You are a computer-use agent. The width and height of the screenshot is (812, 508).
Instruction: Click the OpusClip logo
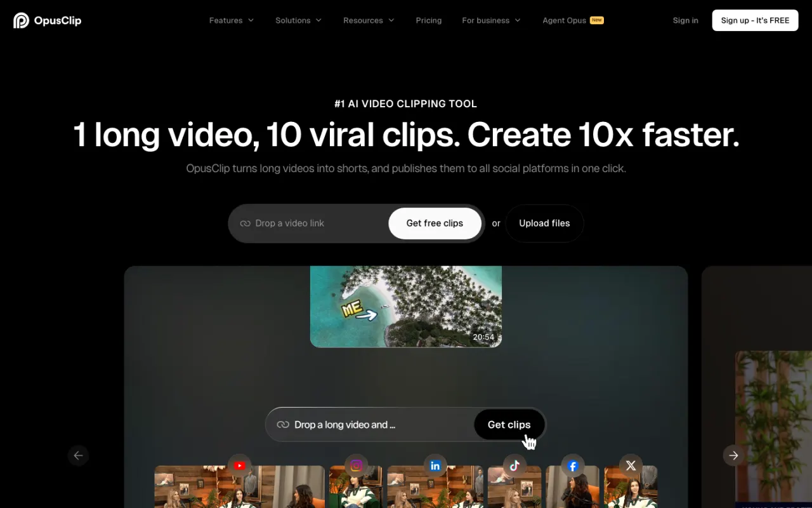pyautogui.click(x=48, y=20)
